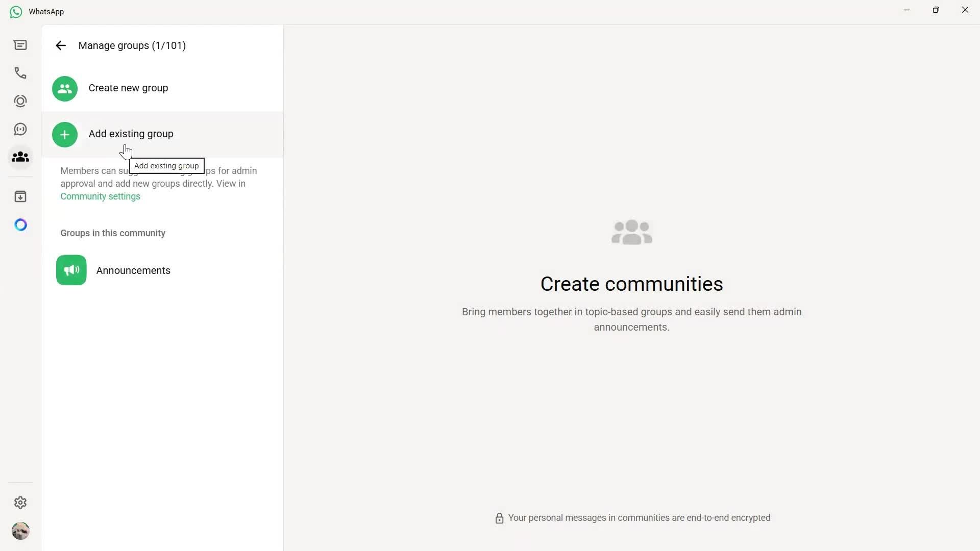Select Add existing group
Screen dimensions: 980x551
pyautogui.click(x=131, y=134)
